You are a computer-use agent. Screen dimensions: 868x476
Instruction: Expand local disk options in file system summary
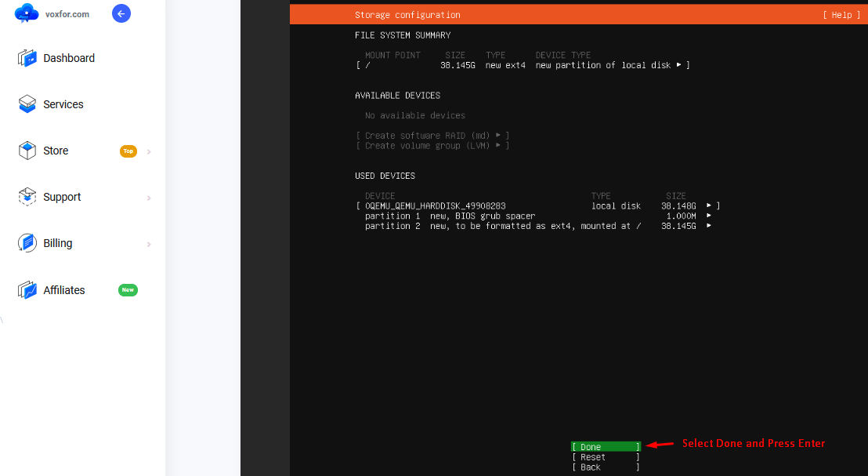(678, 65)
